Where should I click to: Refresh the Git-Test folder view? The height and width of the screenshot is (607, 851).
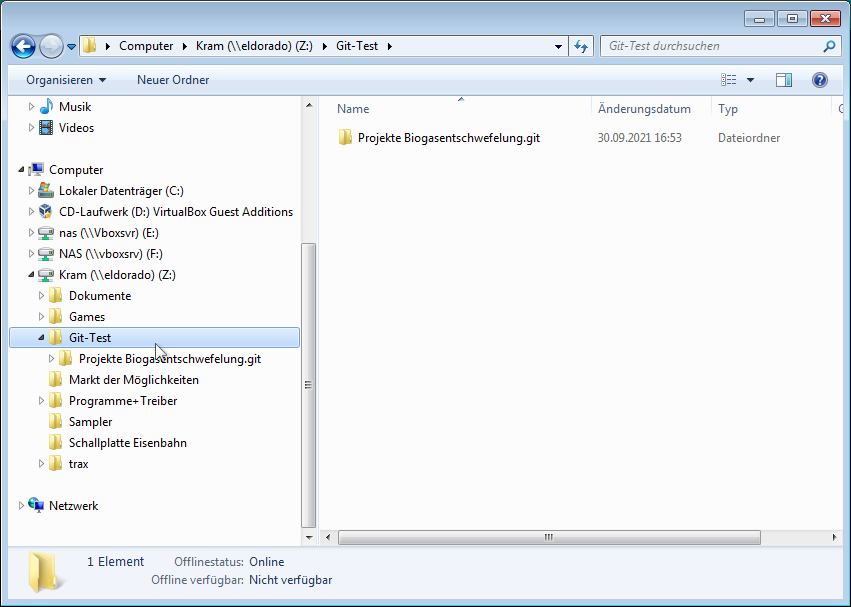click(x=581, y=47)
